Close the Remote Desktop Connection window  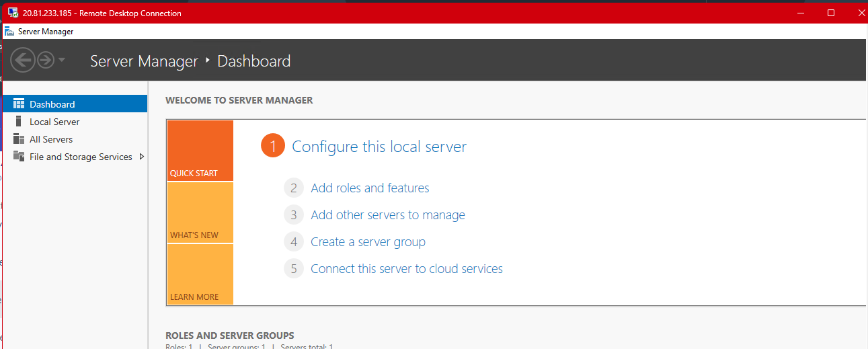861,13
